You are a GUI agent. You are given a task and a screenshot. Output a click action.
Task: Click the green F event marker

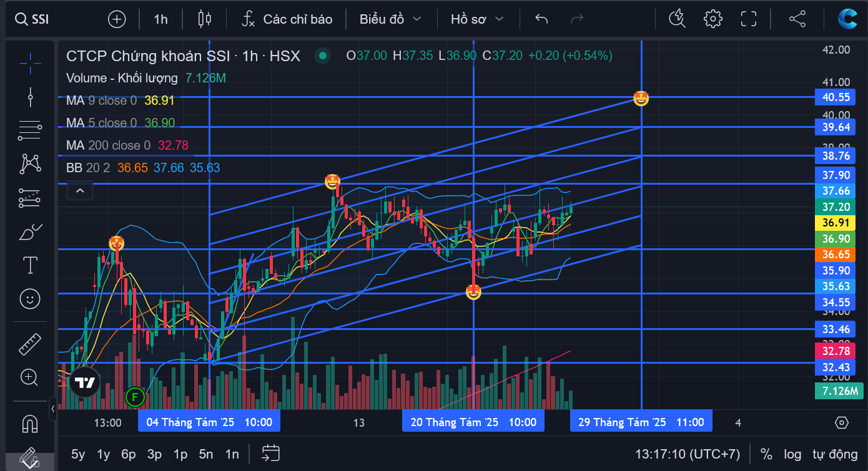point(134,396)
